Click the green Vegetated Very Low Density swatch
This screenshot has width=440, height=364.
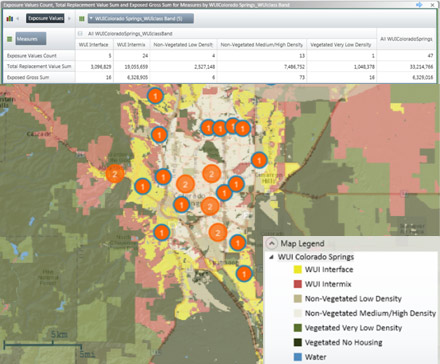(x=298, y=328)
